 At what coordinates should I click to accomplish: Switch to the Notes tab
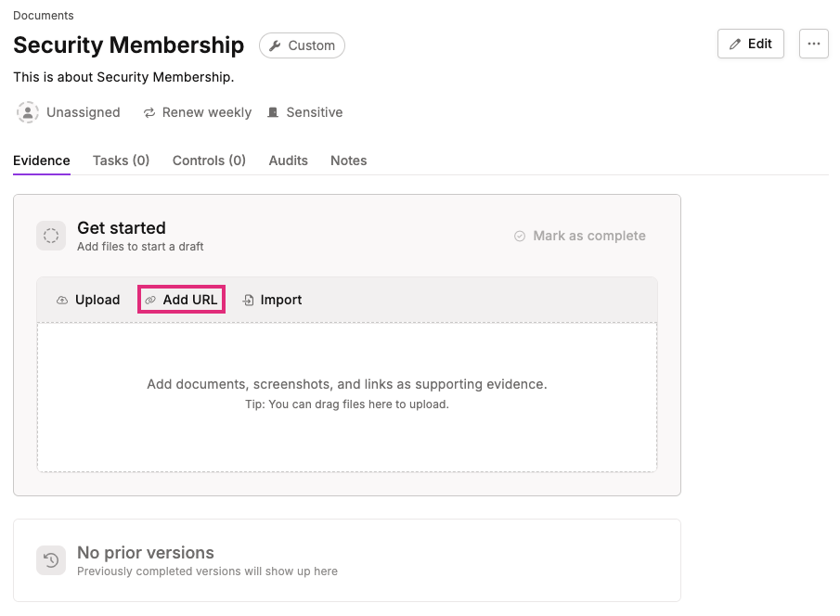[349, 160]
